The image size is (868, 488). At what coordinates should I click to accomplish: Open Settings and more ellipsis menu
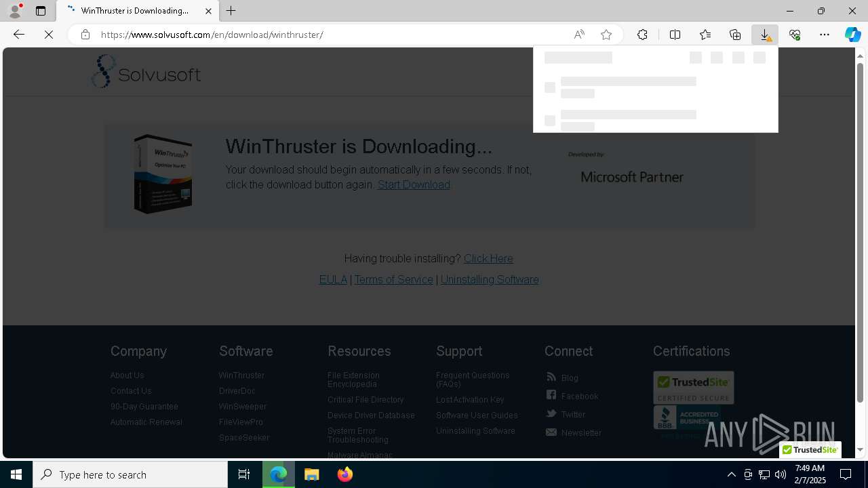coord(825,35)
